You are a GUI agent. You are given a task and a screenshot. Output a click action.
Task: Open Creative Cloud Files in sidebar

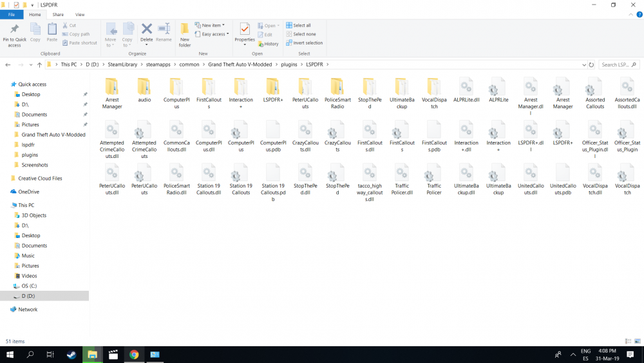(x=40, y=179)
